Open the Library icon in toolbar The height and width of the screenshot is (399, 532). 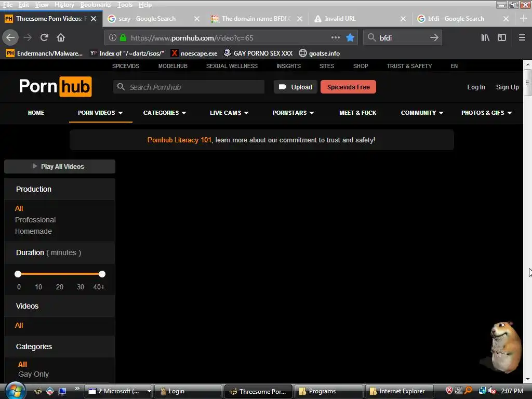[485, 37]
